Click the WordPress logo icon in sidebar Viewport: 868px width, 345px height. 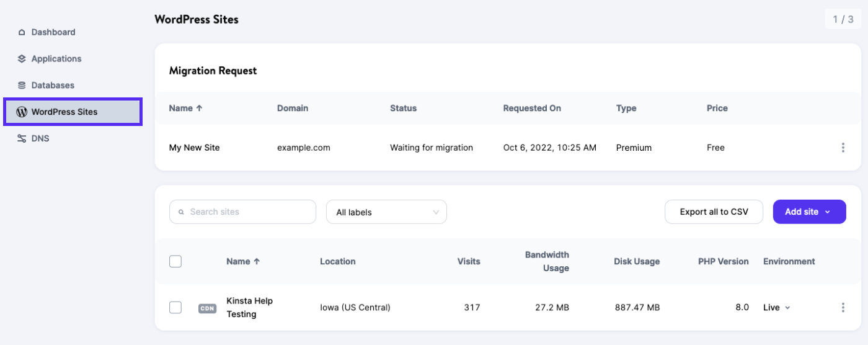[x=22, y=112]
